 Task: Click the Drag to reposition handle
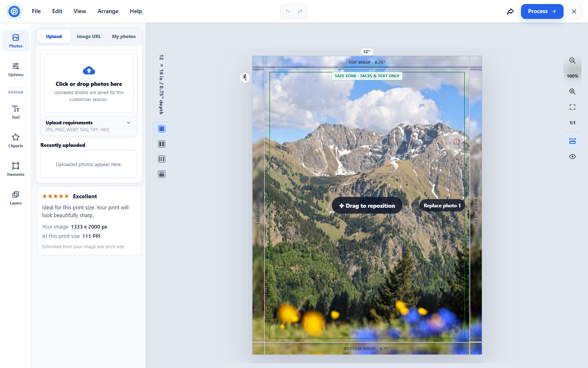click(367, 206)
